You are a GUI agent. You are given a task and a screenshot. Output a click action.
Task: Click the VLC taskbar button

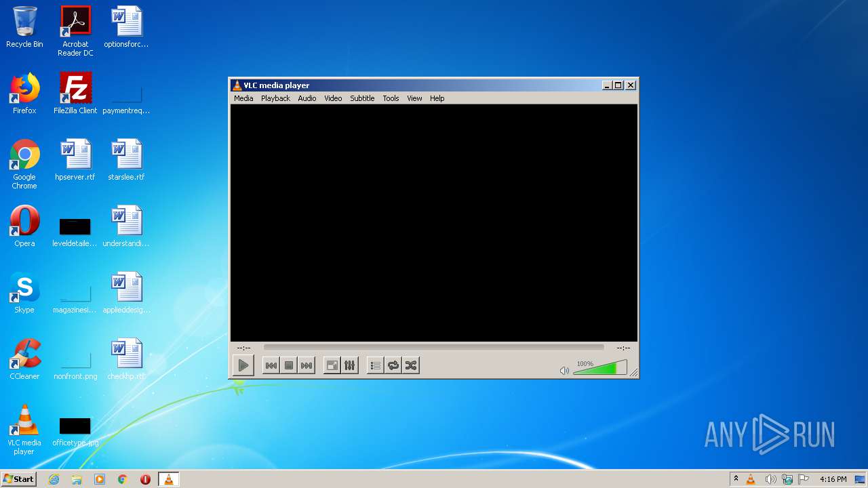click(168, 479)
